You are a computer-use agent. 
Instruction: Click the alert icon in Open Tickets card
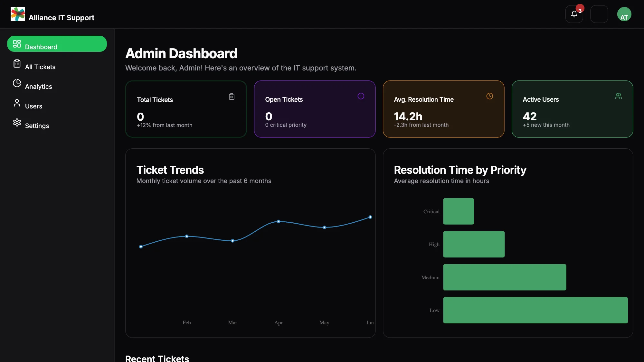coord(361,96)
